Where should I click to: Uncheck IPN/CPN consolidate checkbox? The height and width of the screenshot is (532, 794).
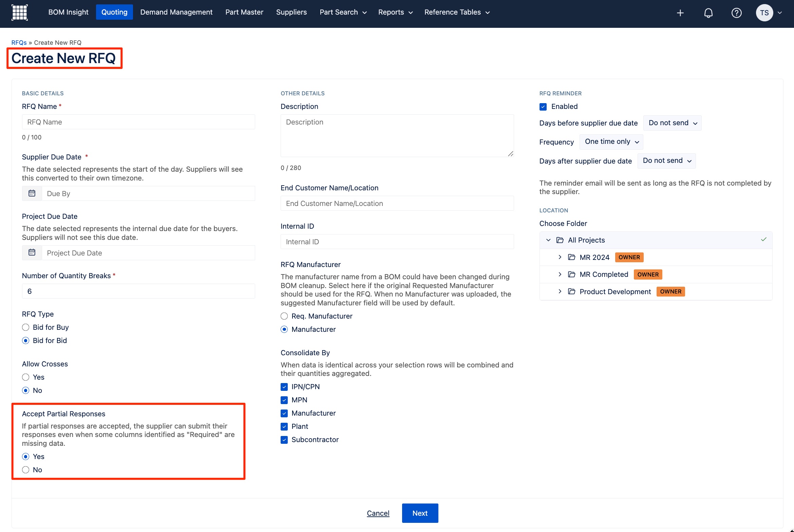tap(284, 387)
